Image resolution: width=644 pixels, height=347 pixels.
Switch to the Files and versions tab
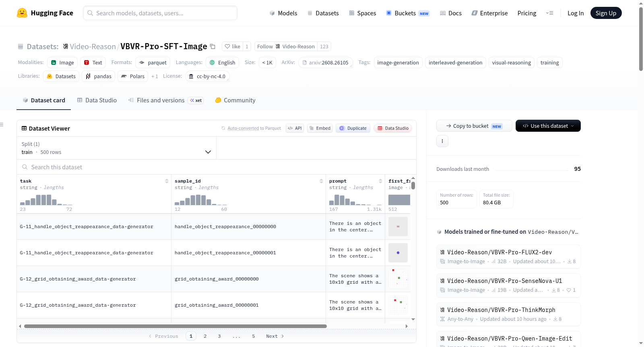pos(165,100)
